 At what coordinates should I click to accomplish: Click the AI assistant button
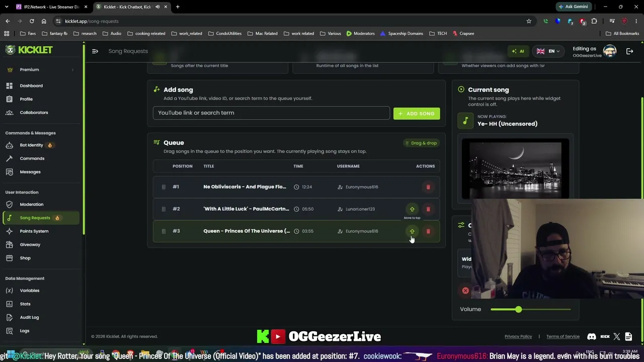coord(518,51)
